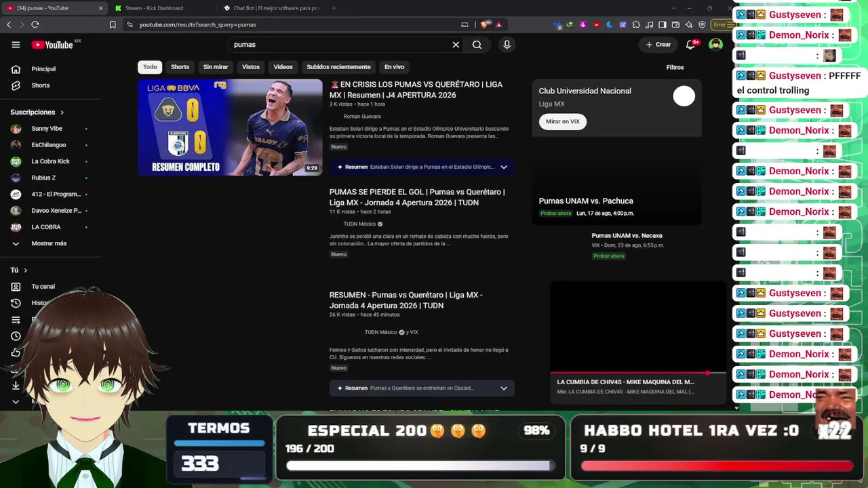Screen dimensions: 868x488
Task: Open Principal home in the sidebar
Action: pos(43,69)
